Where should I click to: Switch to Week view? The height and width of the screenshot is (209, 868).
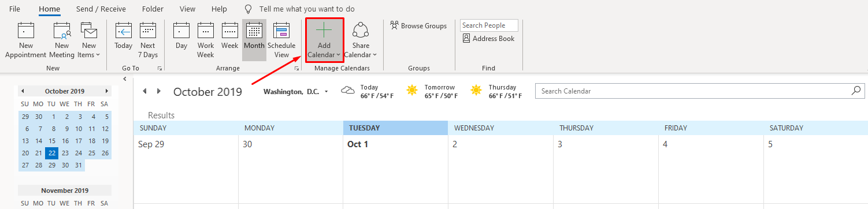pos(230,40)
